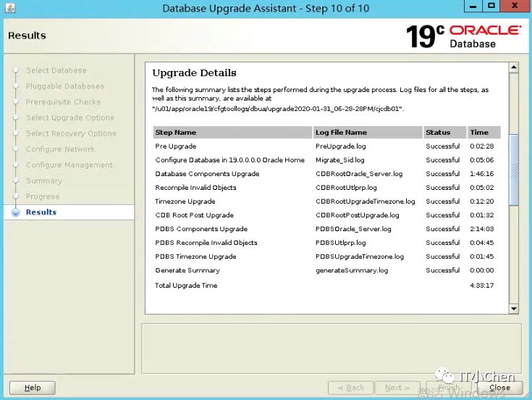Click Database Components Upgrade step name

pyautogui.click(x=207, y=174)
